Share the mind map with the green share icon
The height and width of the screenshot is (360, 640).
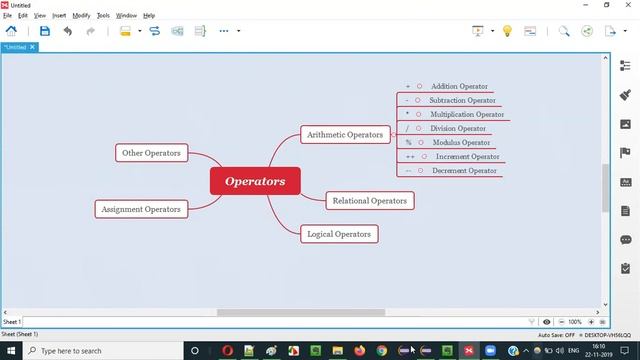tap(587, 31)
